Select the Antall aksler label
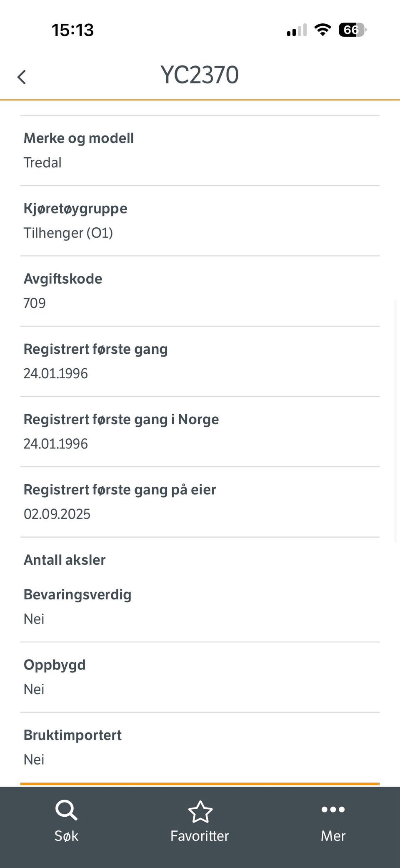The image size is (400, 868). tap(65, 560)
